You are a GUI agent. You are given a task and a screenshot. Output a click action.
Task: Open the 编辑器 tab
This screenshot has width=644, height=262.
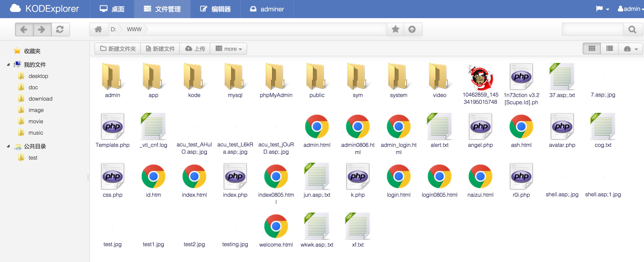(215, 9)
